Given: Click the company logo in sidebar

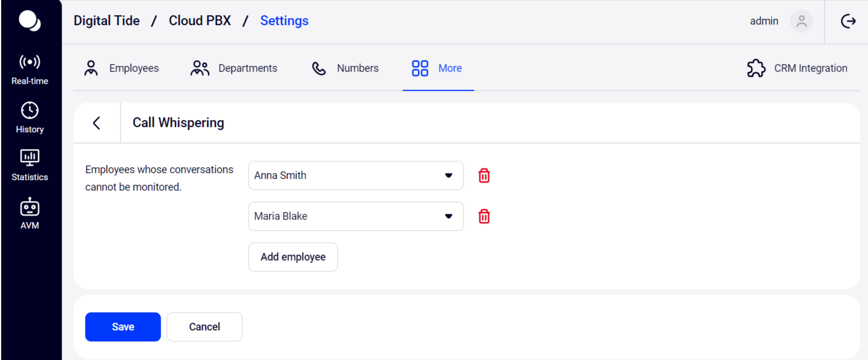Looking at the screenshot, I should [30, 21].
